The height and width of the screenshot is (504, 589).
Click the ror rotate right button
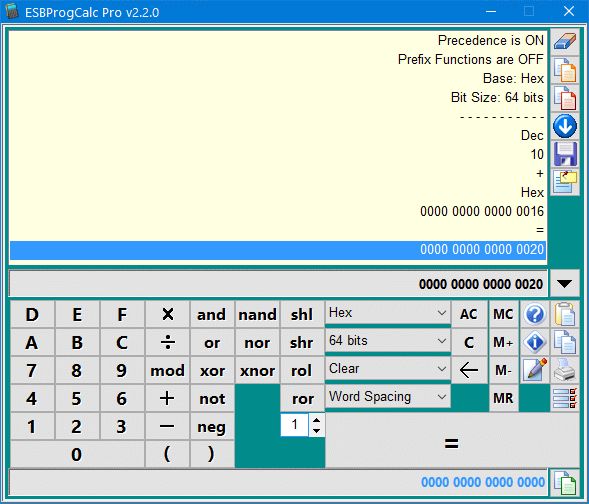tap(302, 398)
